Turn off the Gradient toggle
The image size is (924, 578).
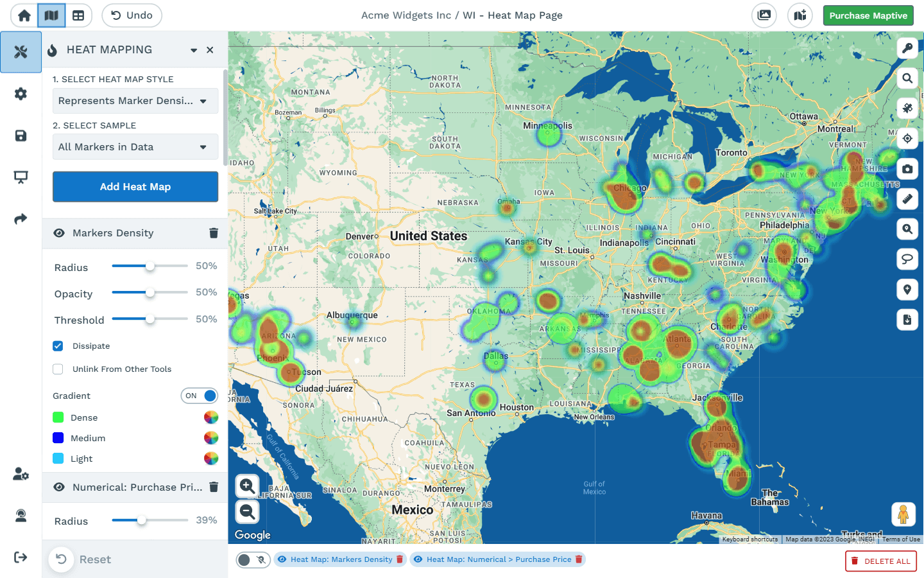click(x=200, y=396)
